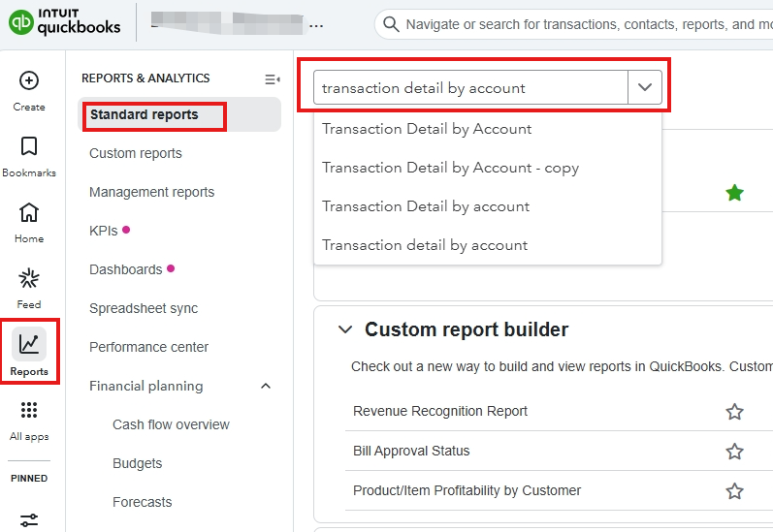Click the customize sliders icon under Pinned
Image resolution: width=773 pixels, height=532 pixels.
tap(29, 519)
